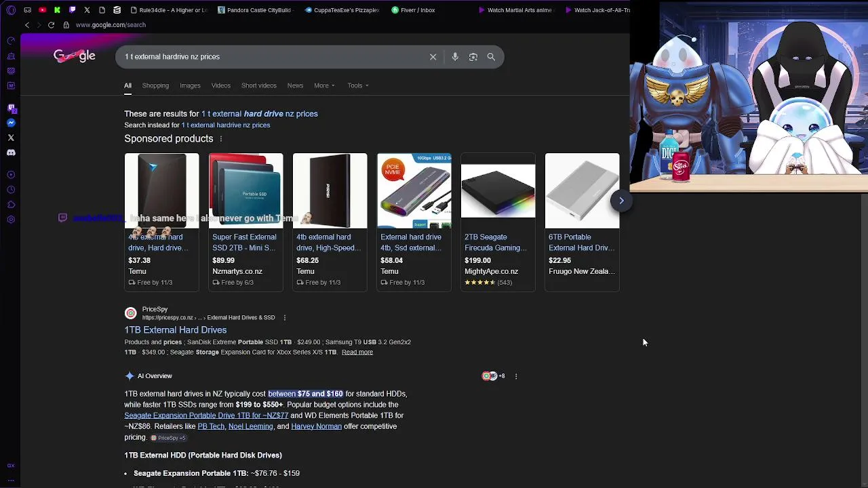Open X in the sidebar
The image size is (868, 488).
pyautogui.click(x=11, y=138)
